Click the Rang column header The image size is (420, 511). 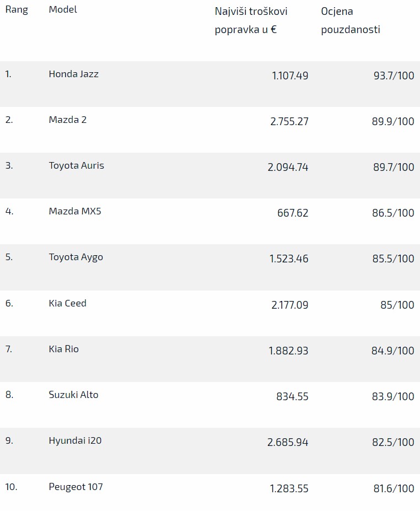(x=17, y=10)
